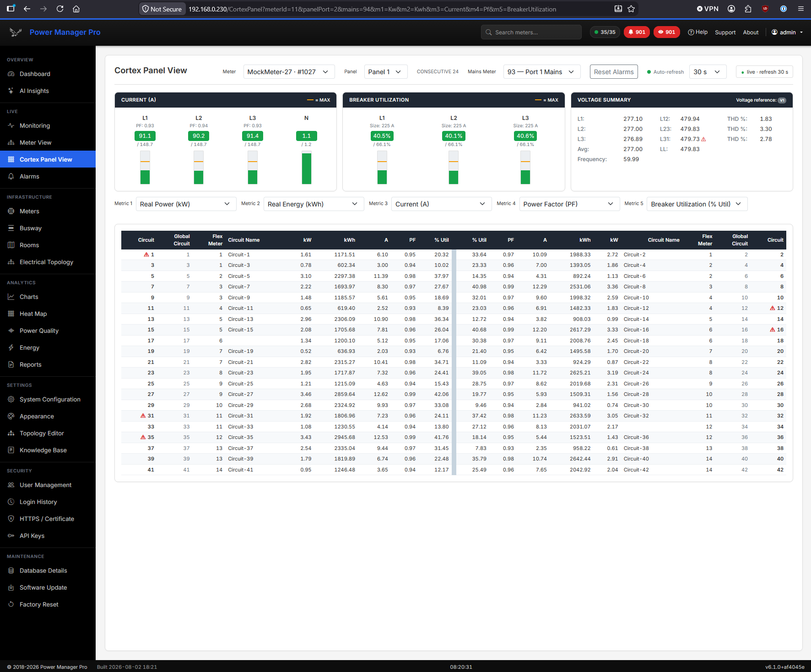811x672 pixels.
Task: Click the Circuit-31 name cell
Action: pos(241,416)
